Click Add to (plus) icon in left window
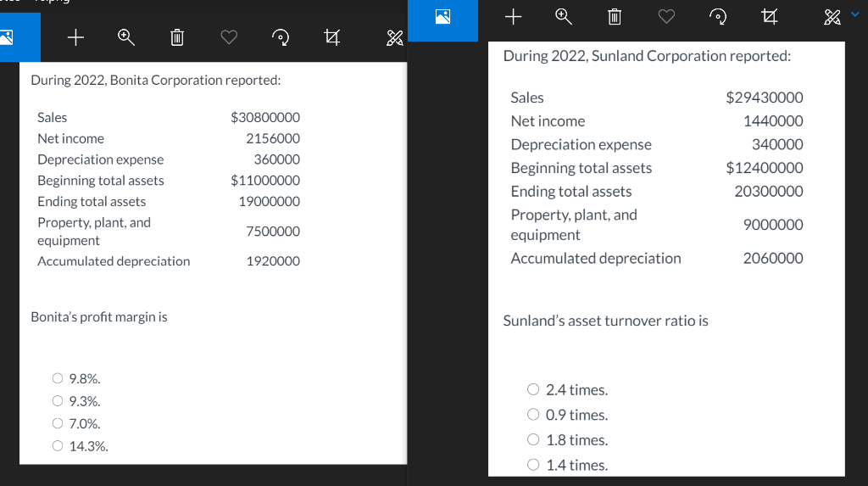The height and width of the screenshot is (486, 868). pyautogui.click(x=75, y=37)
